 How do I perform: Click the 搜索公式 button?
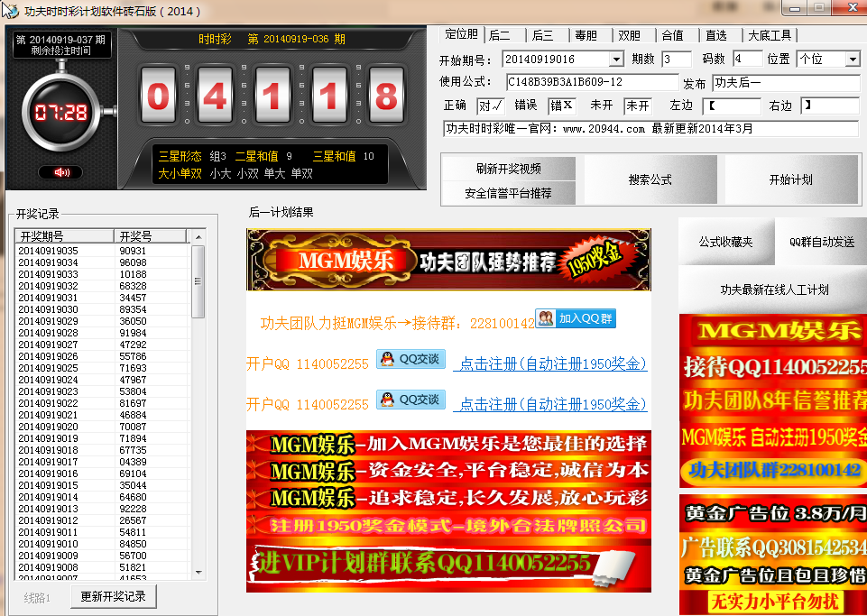[x=650, y=179]
